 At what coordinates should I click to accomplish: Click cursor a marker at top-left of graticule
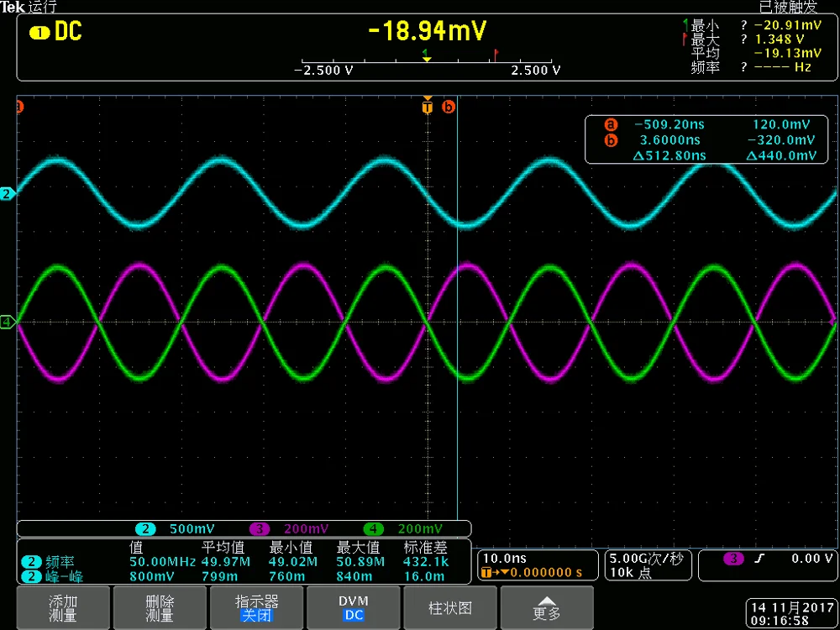pyautogui.click(x=20, y=107)
